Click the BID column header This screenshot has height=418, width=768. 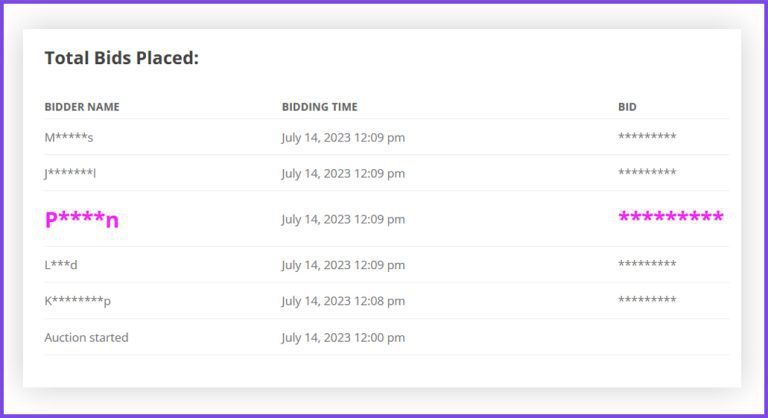(x=627, y=107)
